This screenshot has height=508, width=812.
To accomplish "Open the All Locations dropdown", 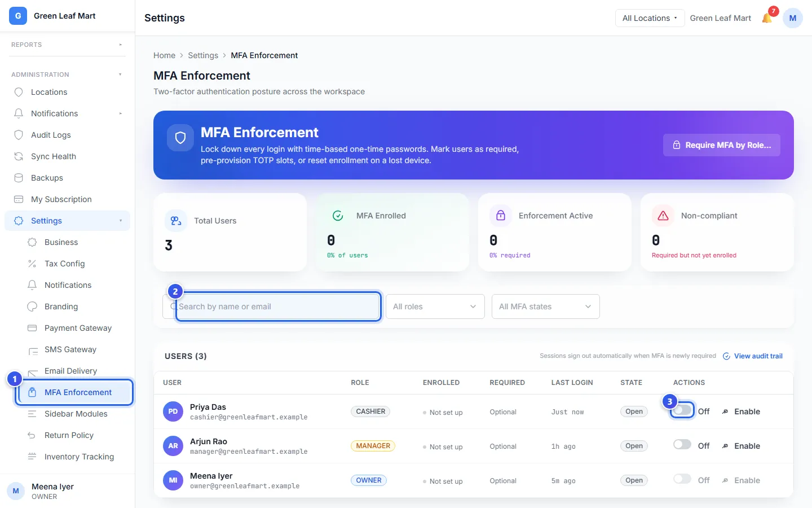I will [x=650, y=18].
